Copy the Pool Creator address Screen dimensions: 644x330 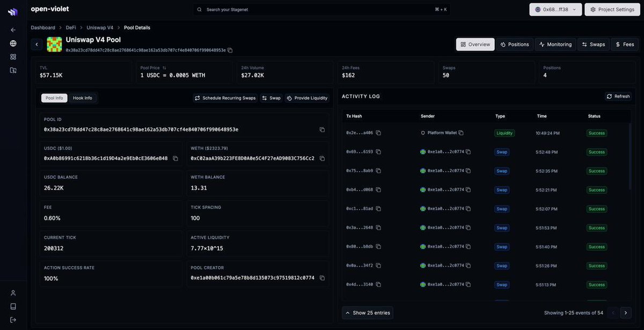click(322, 278)
